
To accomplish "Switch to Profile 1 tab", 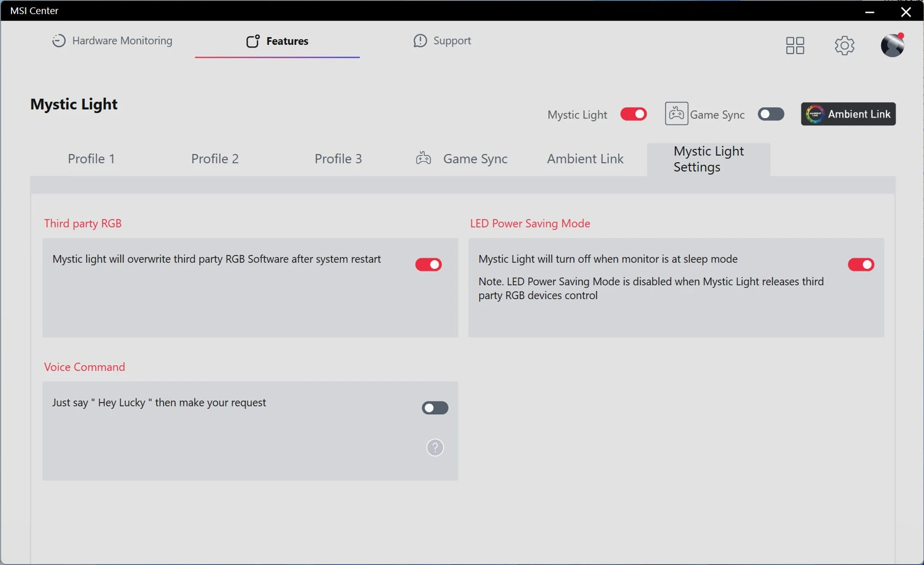I will pyautogui.click(x=91, y=158).
